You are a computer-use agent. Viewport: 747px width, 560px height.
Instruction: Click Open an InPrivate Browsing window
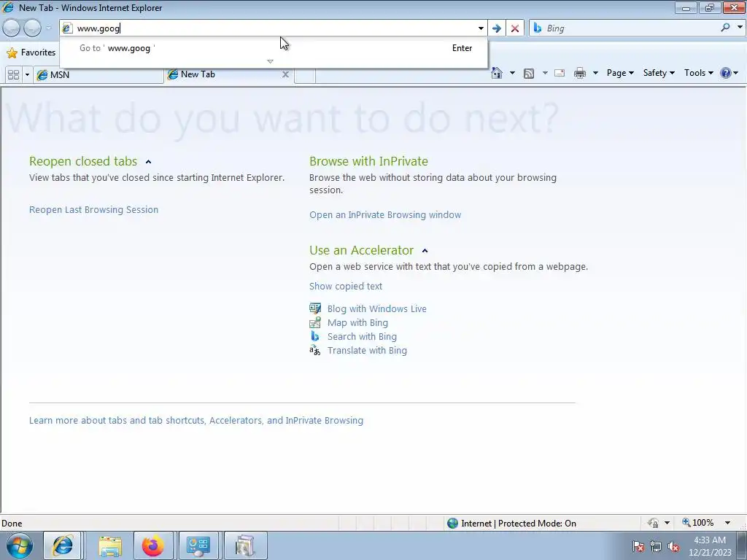(x=385, y=215)
